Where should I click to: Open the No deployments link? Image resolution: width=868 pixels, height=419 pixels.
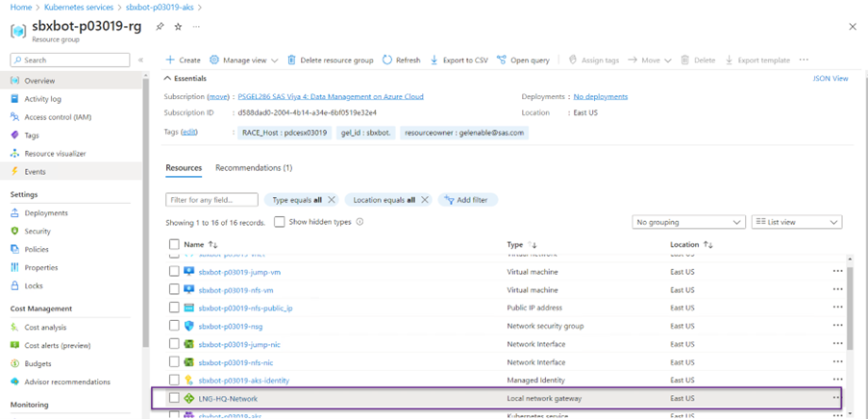[x=601, y=96]
